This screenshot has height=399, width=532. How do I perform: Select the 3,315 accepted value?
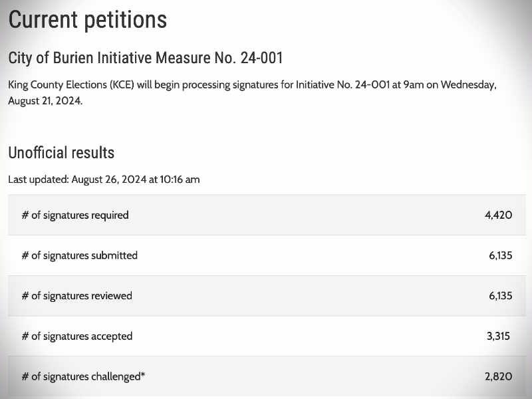pyautogui.click(x=498, y=336)
